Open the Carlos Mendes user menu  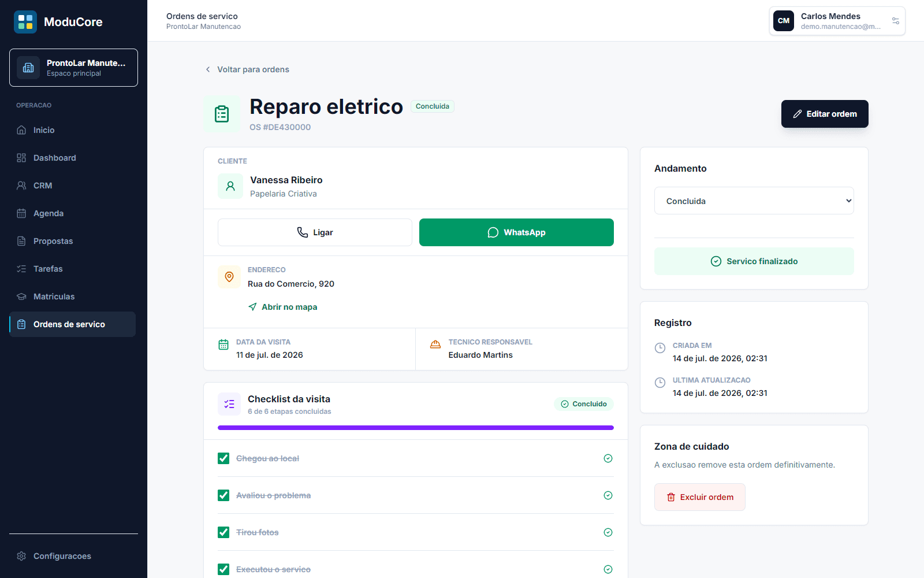tap(837, 21)
